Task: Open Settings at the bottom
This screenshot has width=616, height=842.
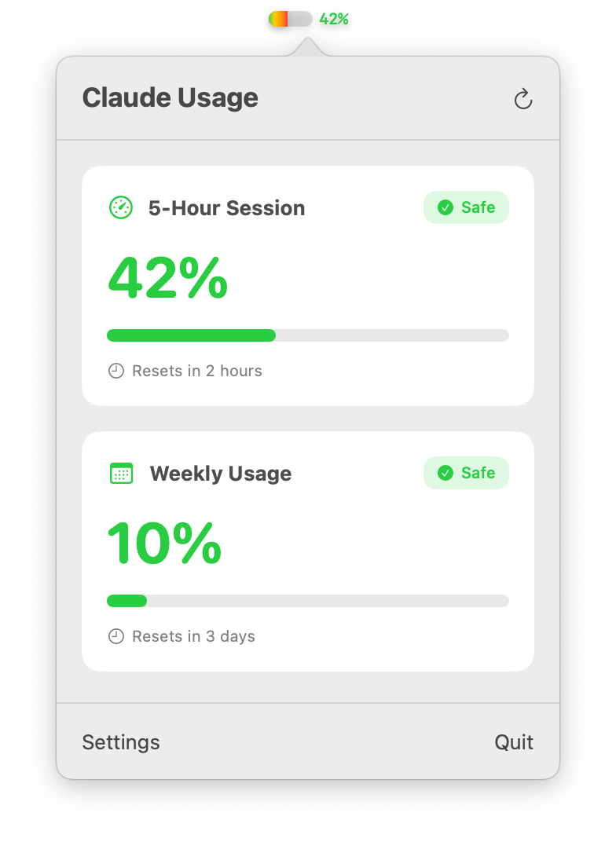Action: 121,742
